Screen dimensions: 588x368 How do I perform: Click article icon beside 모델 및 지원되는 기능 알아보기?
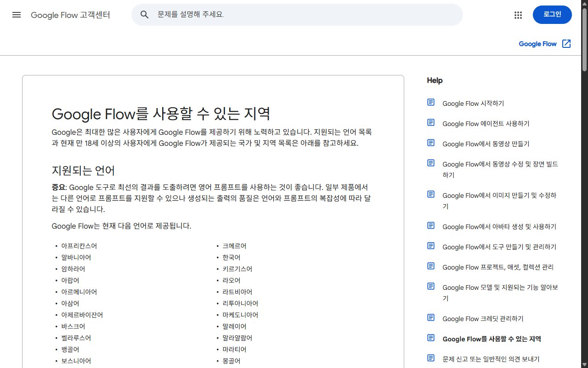pos(431,286)
